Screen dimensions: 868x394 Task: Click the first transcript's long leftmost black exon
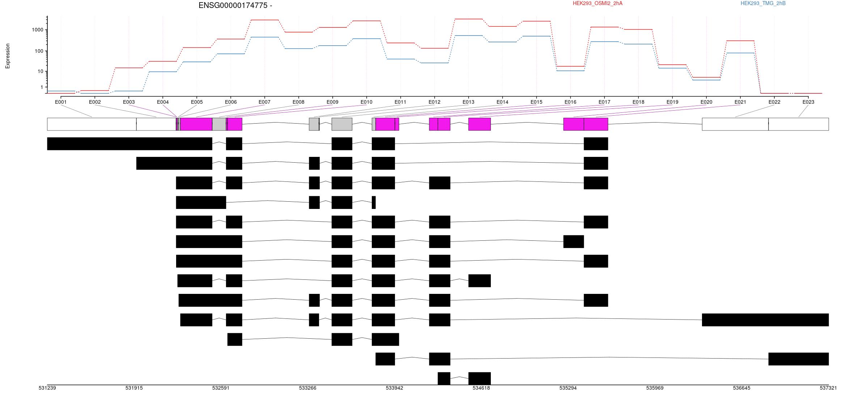pos(129,144)
